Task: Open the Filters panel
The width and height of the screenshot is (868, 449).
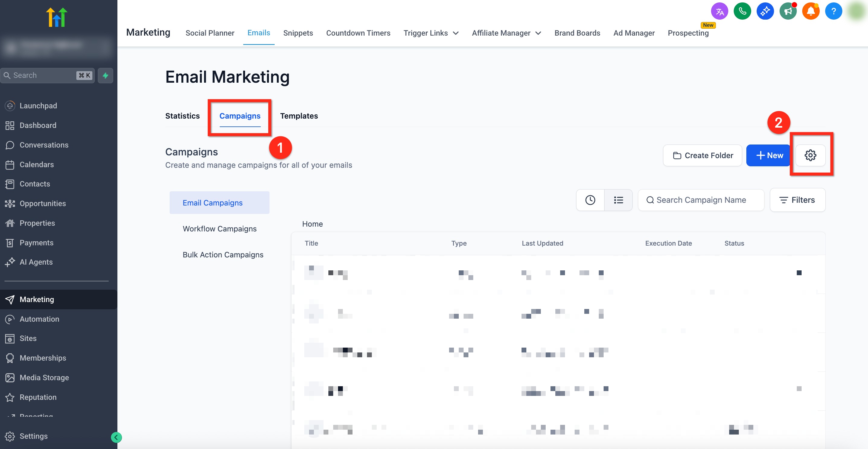Action: (797, 200)
